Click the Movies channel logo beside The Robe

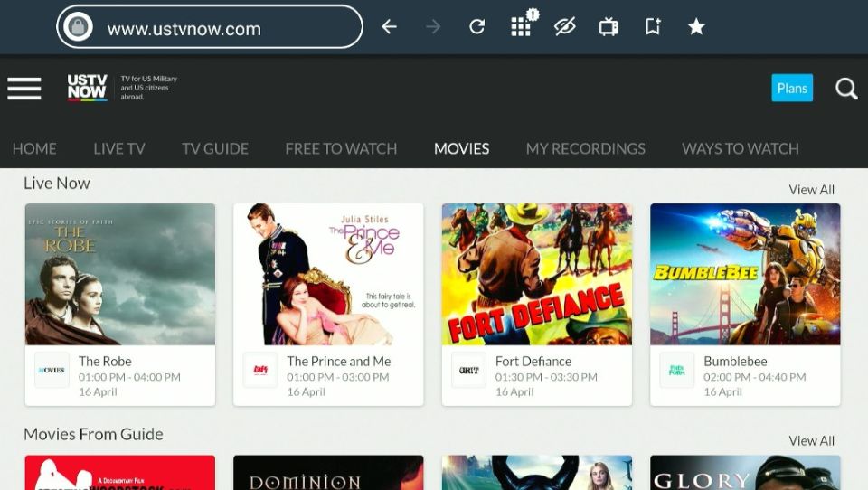[x=52, y=370]
